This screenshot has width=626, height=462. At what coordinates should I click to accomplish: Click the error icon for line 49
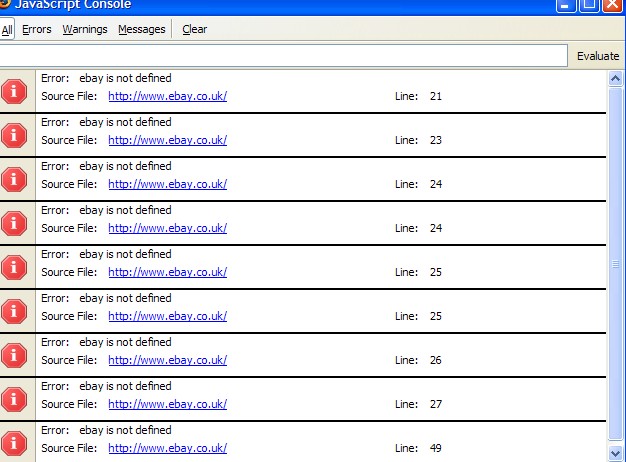[x=14, y=442]
